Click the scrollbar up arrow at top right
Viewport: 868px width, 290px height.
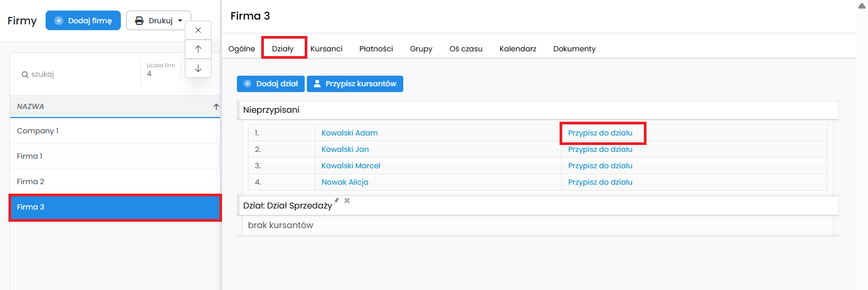point(862,6)
